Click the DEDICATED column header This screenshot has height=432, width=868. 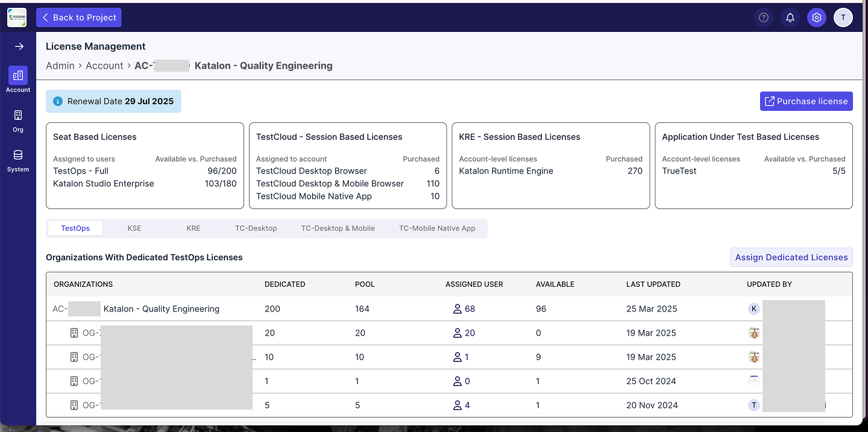(285, 284)
